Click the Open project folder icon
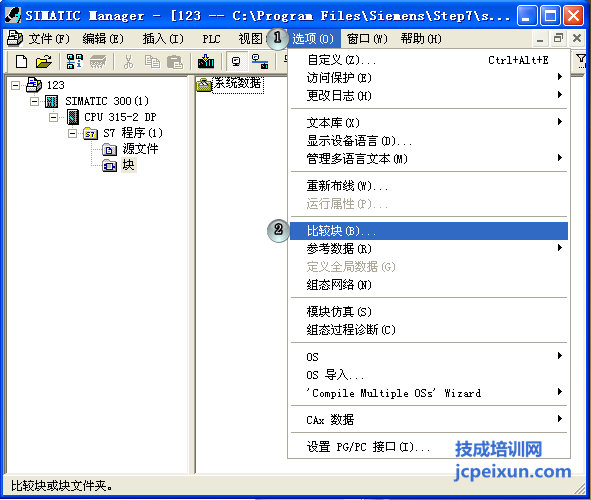591x500 pixels. click(44, 61)
